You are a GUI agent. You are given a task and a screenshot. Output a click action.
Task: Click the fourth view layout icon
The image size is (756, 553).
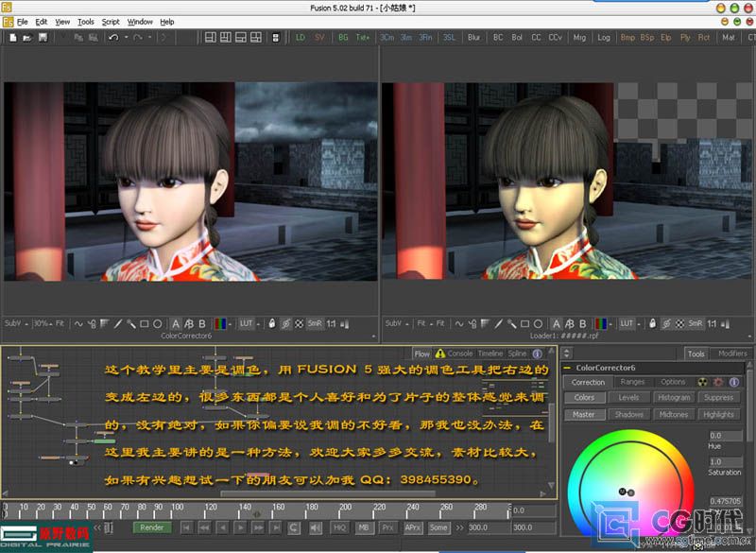pyautogui.click(x=255, y=38)
